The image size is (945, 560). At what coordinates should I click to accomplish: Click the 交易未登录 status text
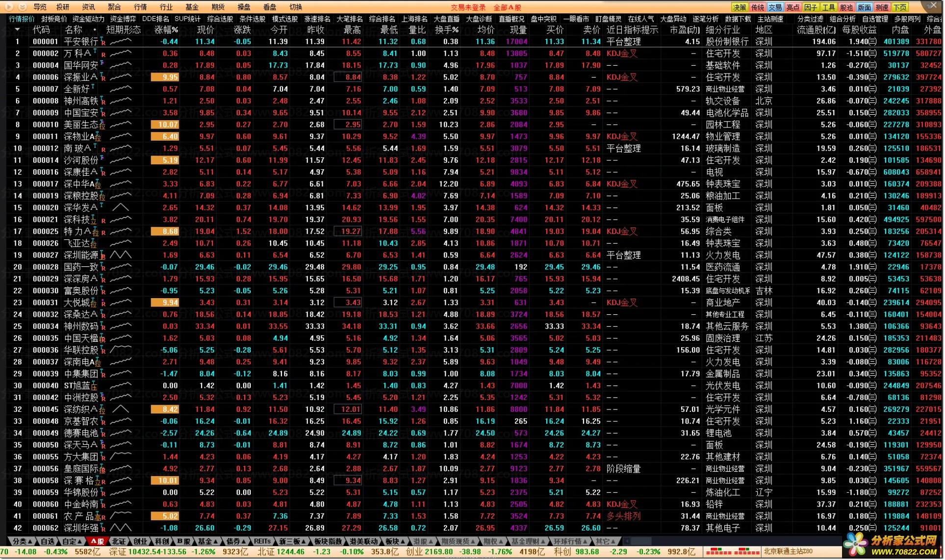[x=468, y=7]
